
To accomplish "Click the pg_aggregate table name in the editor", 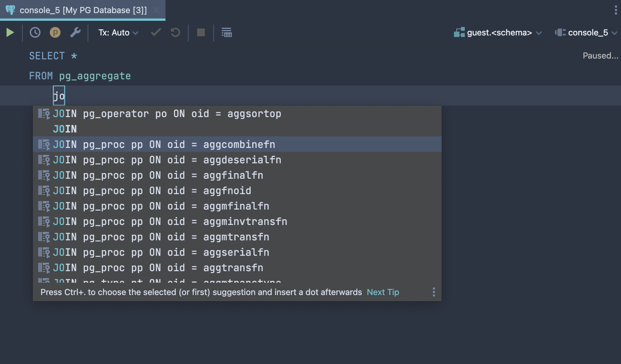I will (x=95, y=76).
